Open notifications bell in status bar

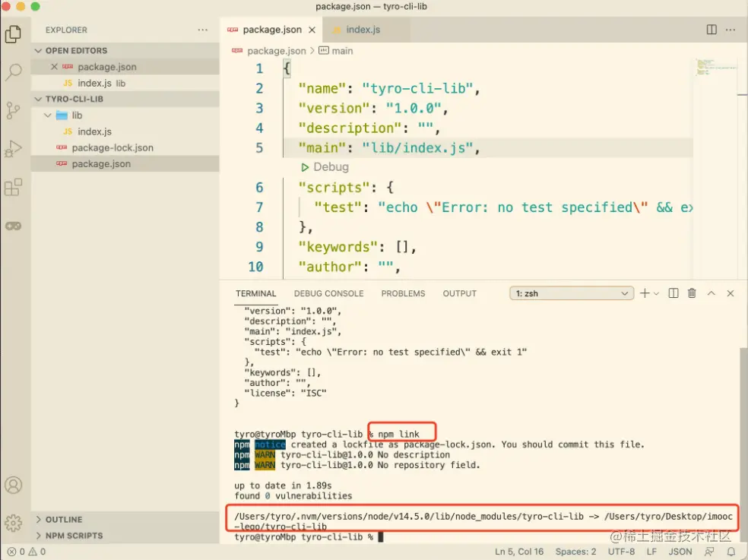tap(731, 552)
